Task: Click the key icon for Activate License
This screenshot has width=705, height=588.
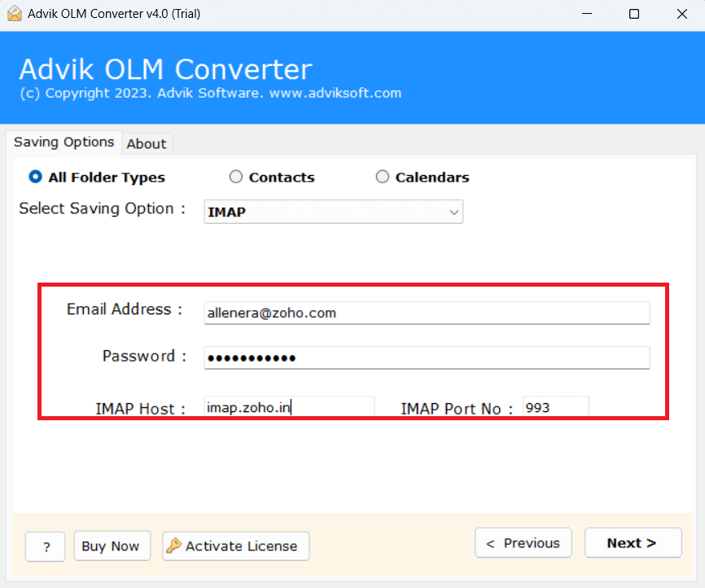Action: pos(173,546)
